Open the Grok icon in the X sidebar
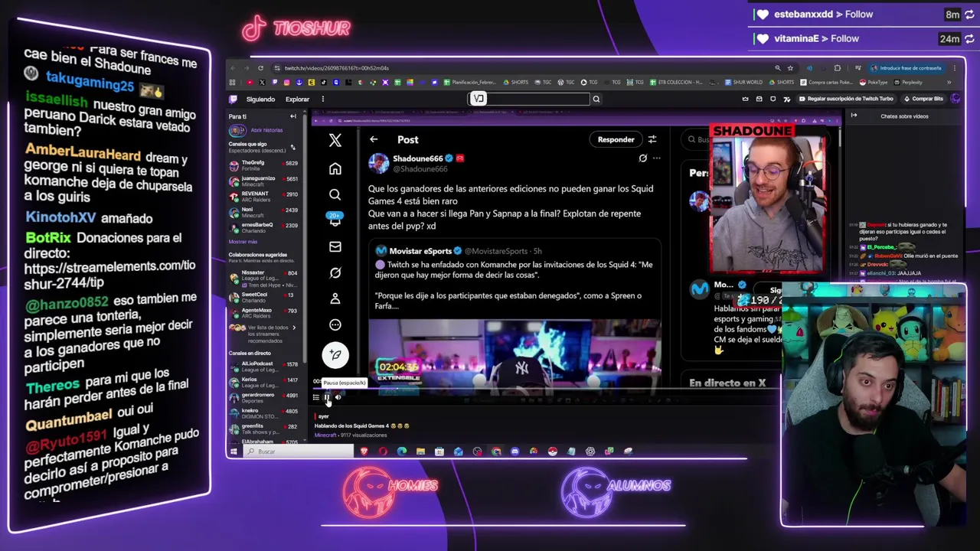Viewport: 980px width, 551px height. pos(335,272)
